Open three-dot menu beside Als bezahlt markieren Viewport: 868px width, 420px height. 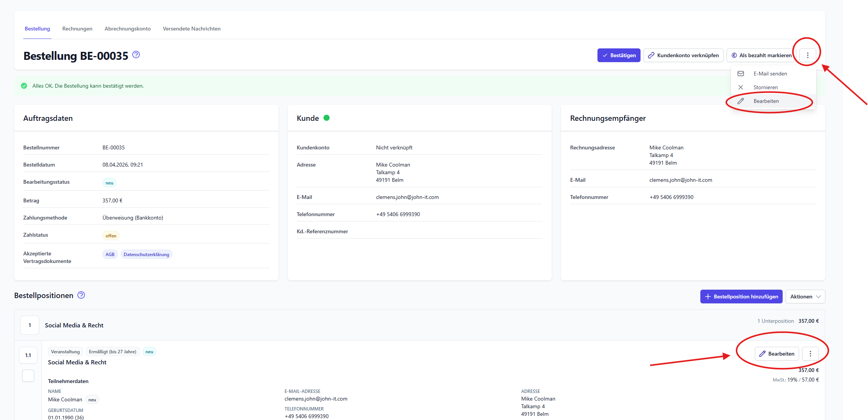coord(807,55)
